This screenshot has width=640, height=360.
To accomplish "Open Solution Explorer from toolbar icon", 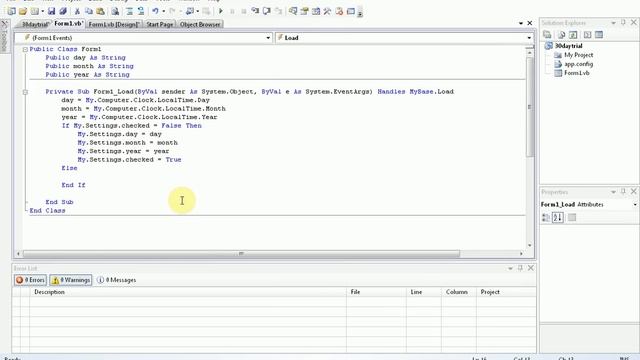I will [293, 11].
